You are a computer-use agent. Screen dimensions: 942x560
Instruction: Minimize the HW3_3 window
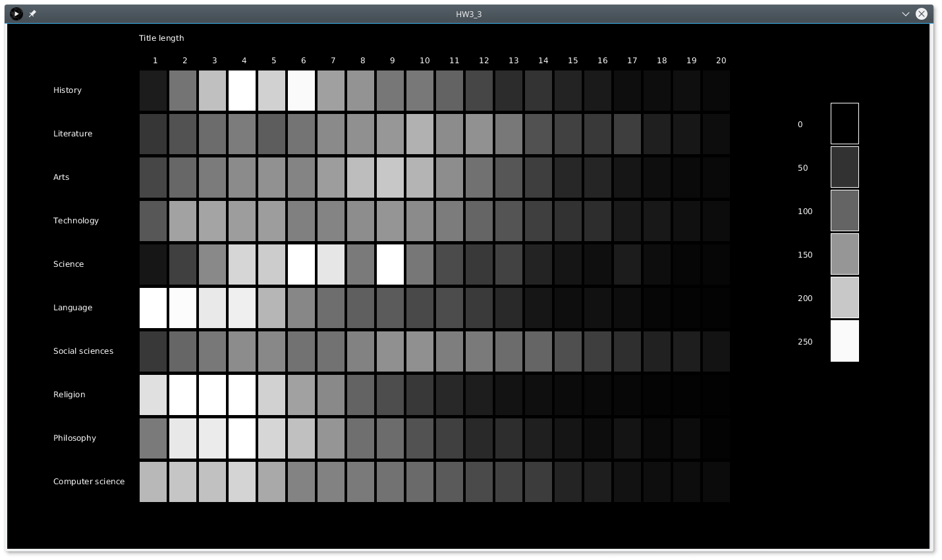tap(905, 14)
